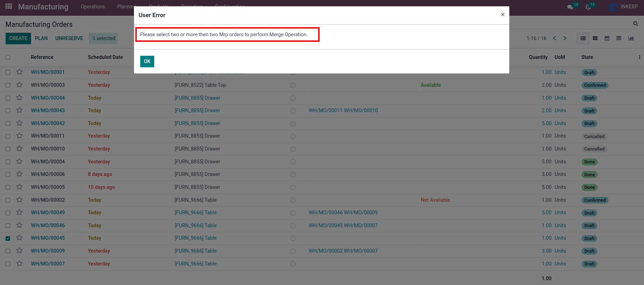The height and width of the screenshot is (285, 644).
Task: Open optional columns kebab menu
Action: pyautogui.click(x=639, y=57)
